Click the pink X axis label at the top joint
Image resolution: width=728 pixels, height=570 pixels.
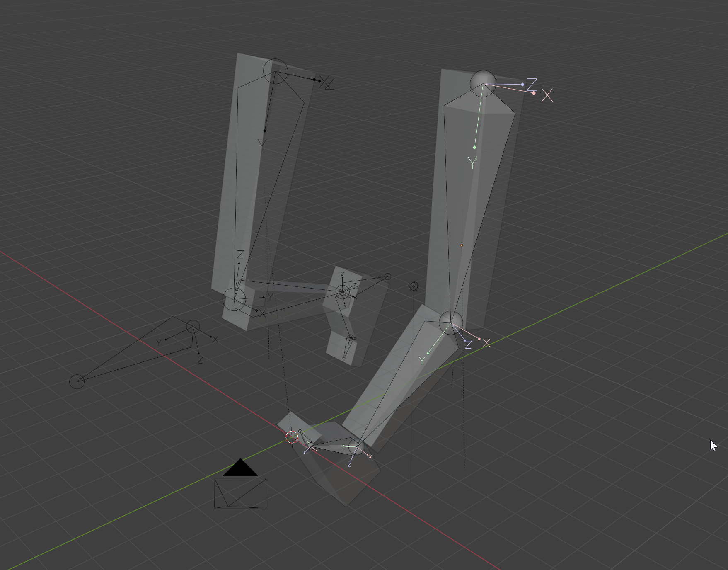tap(547, 96)
